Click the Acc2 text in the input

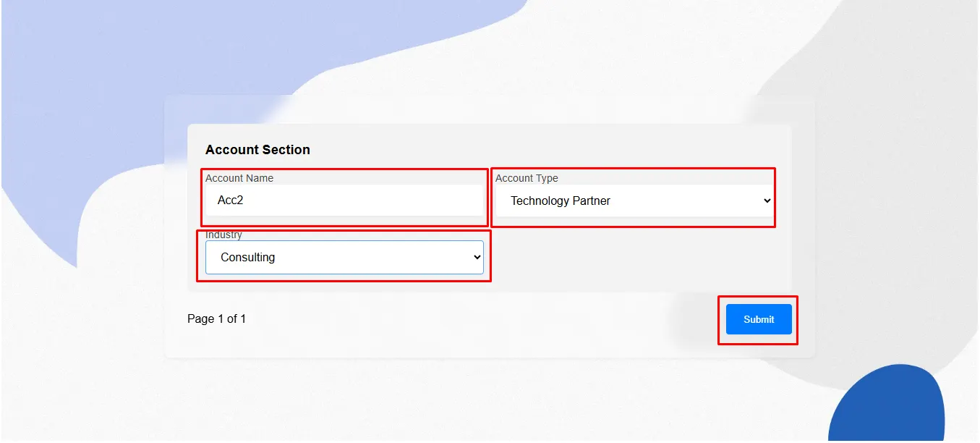click(x=230, y=201)
